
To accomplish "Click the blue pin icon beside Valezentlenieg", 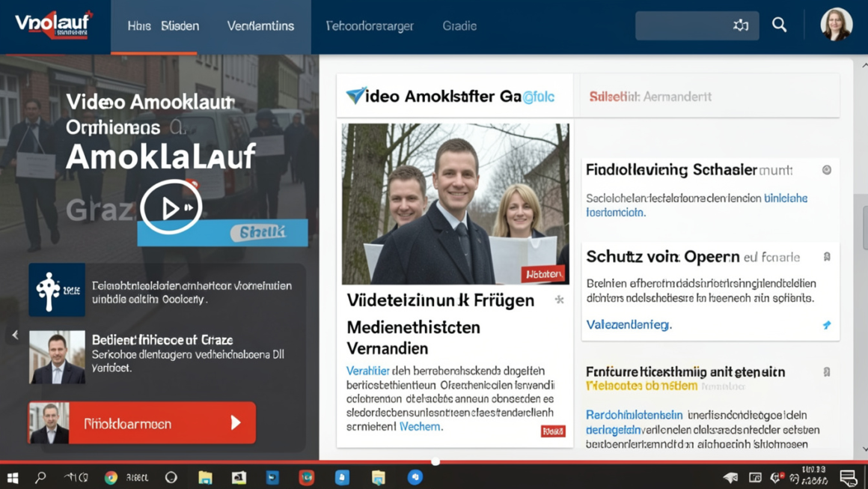I will 827,325.
